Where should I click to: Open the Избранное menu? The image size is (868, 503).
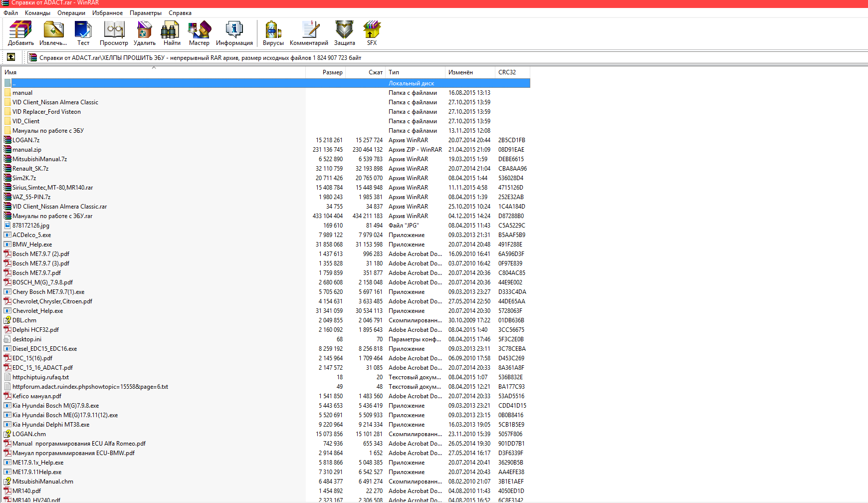tap(107, 13)
